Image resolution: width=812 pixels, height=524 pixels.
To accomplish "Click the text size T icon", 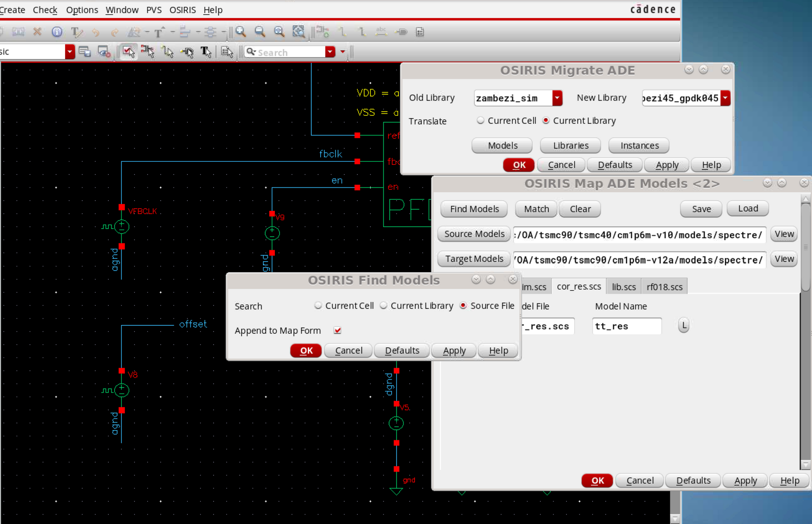I will click(x=159, y=32).
